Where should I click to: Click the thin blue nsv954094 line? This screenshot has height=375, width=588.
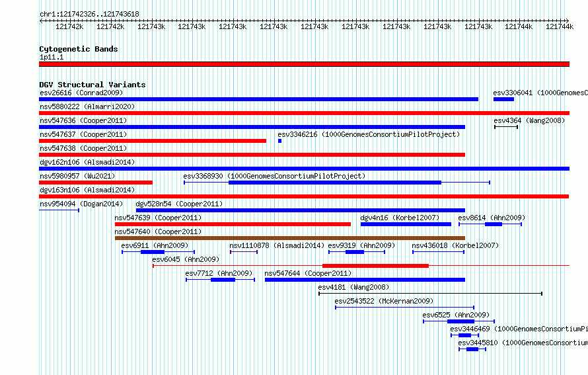pos(59,210)
